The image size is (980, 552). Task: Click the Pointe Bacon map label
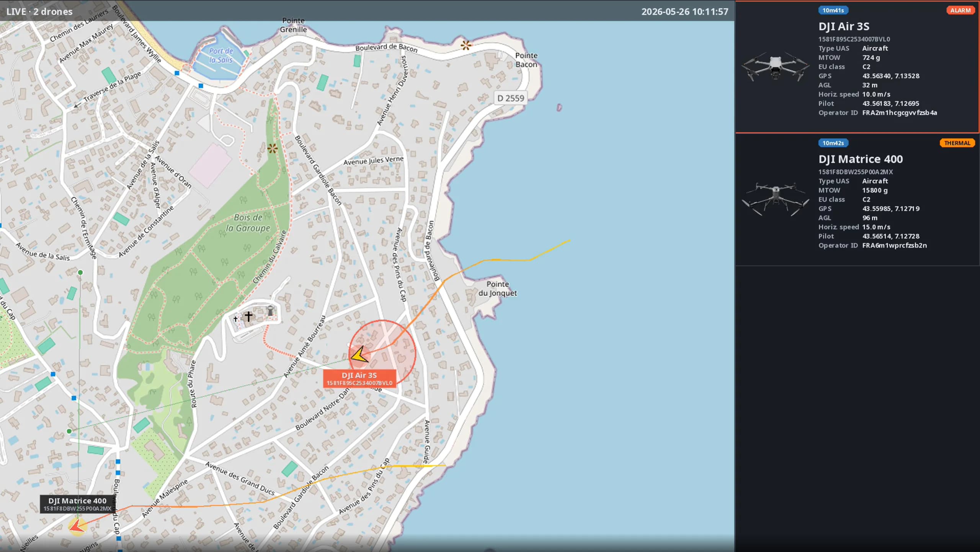coord(526,60)
